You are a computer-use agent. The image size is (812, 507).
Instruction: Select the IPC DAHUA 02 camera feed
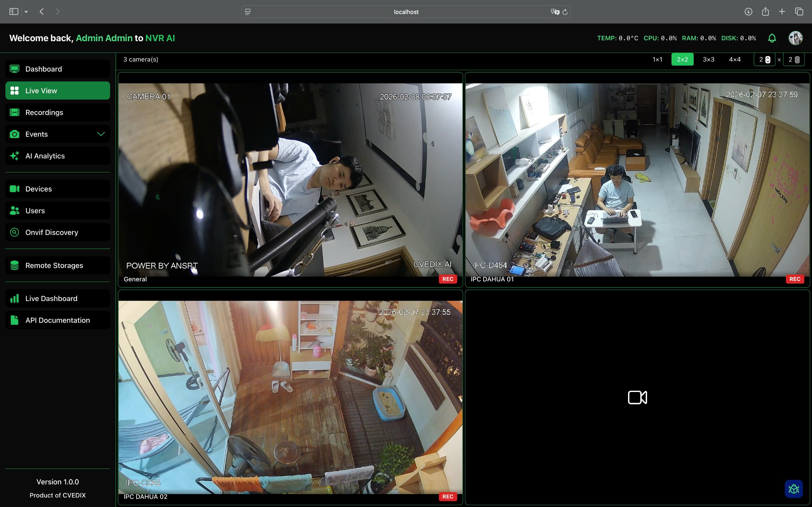pyautogui.click(x=290, y=397)
